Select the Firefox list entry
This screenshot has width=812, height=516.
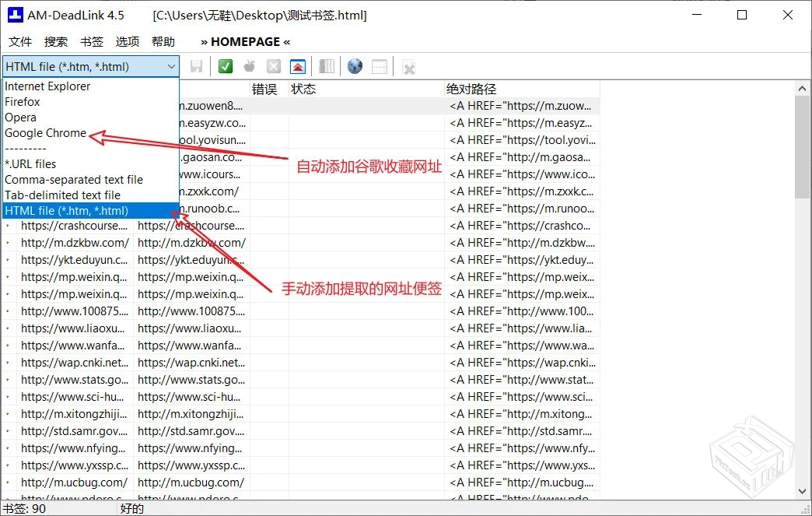click(22, 101)
